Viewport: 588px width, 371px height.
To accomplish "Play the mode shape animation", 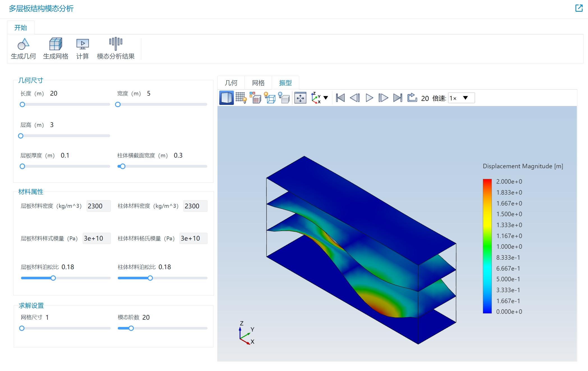I will pyautogui.click(x=369, y=98).
